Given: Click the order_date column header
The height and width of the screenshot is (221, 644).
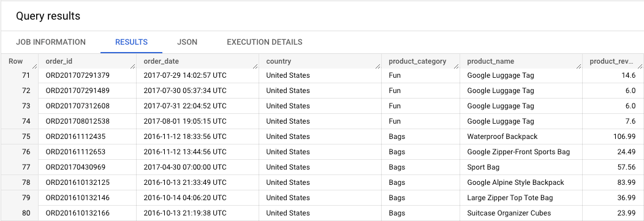Looking at the screenshot, I should 197,61.
